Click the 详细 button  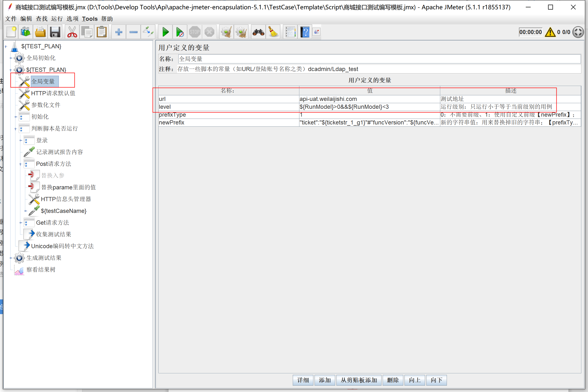tap(303, 380)
